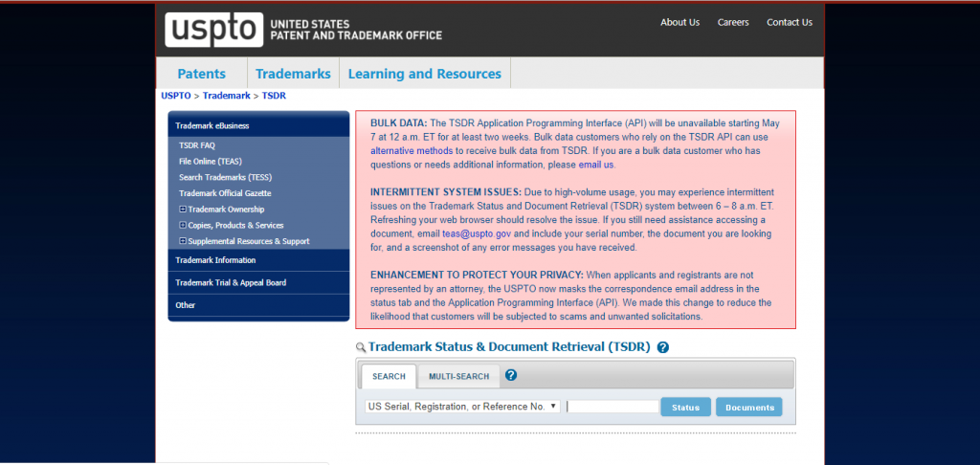Screen dimensions: 980x465
Task: Click BULK DATA heading text
Action: (x=399, y=123)
